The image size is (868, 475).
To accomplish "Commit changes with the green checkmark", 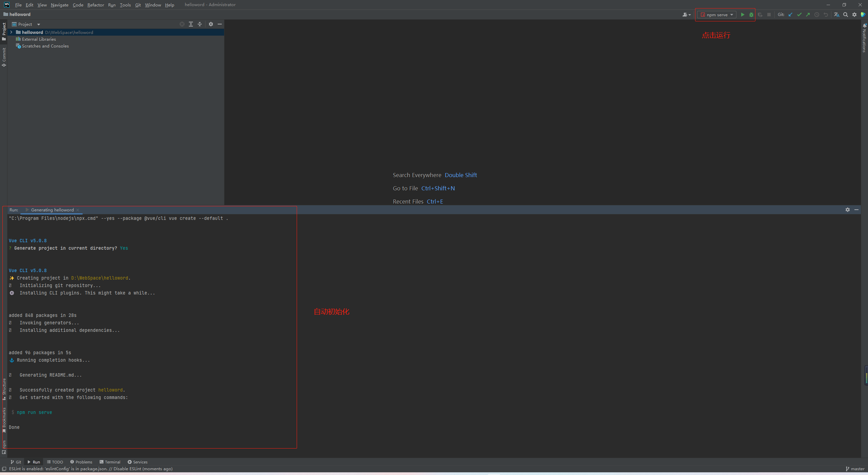I will (800, 15).
